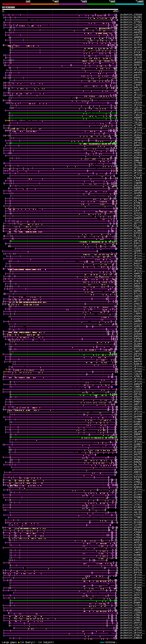Viewport: 146px width, 644px height.
Task: Select label UniRef100_B1ZUT9
Action: [x=131, y=130]
